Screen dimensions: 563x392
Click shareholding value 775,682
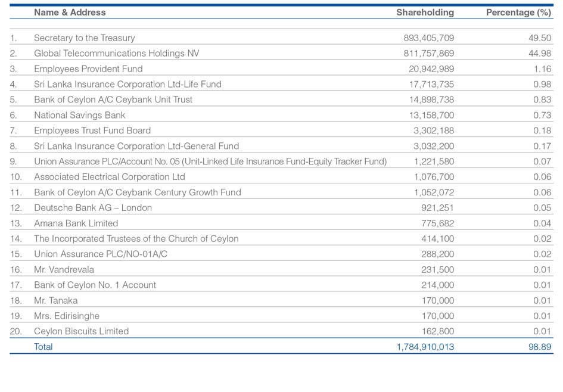pyautogui.click(x=438, y=223)
